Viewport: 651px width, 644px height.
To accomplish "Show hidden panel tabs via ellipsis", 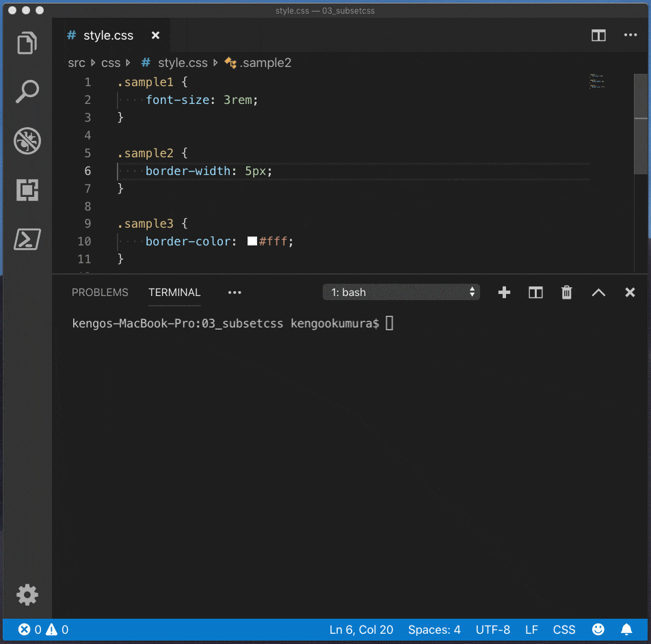I will pos(235,293).
